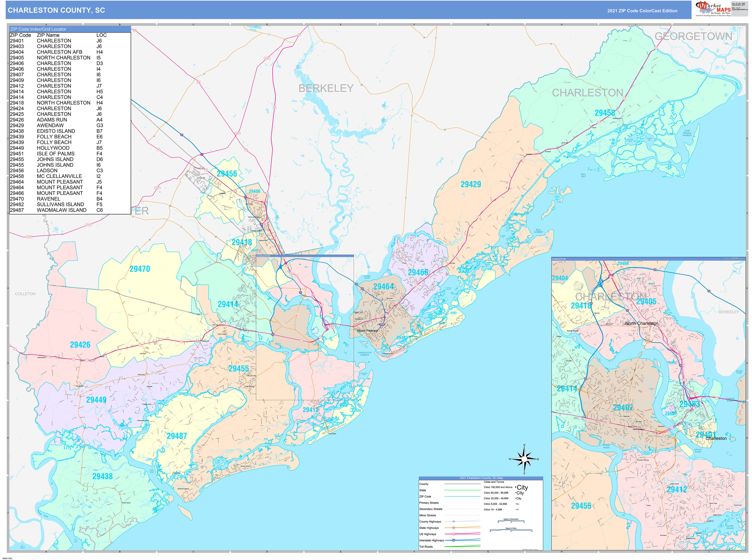Select index row "29429 AWENDAW"
Image resolution: width=752 pixels, height=560 pixels.
coord(56,125)
